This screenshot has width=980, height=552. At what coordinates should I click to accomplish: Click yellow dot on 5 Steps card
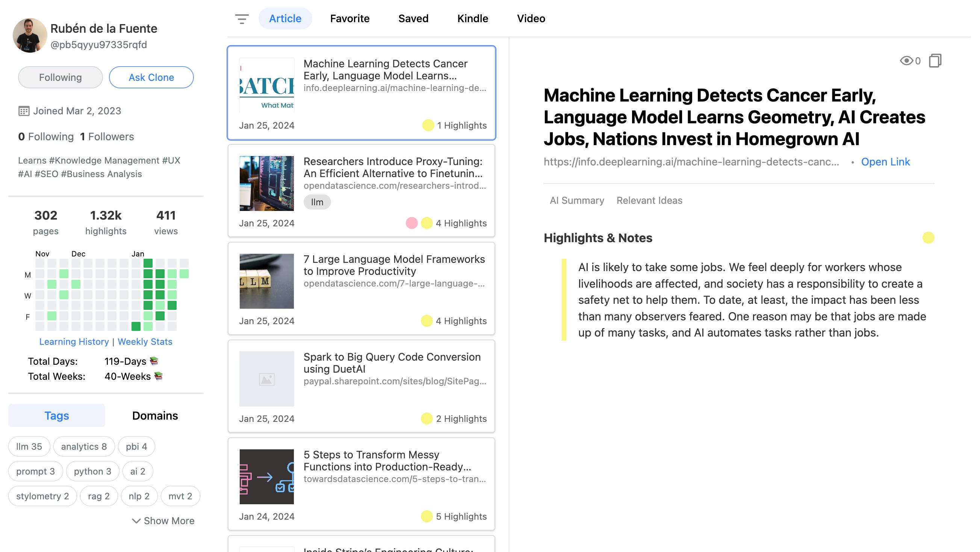[x=426, y=516]
